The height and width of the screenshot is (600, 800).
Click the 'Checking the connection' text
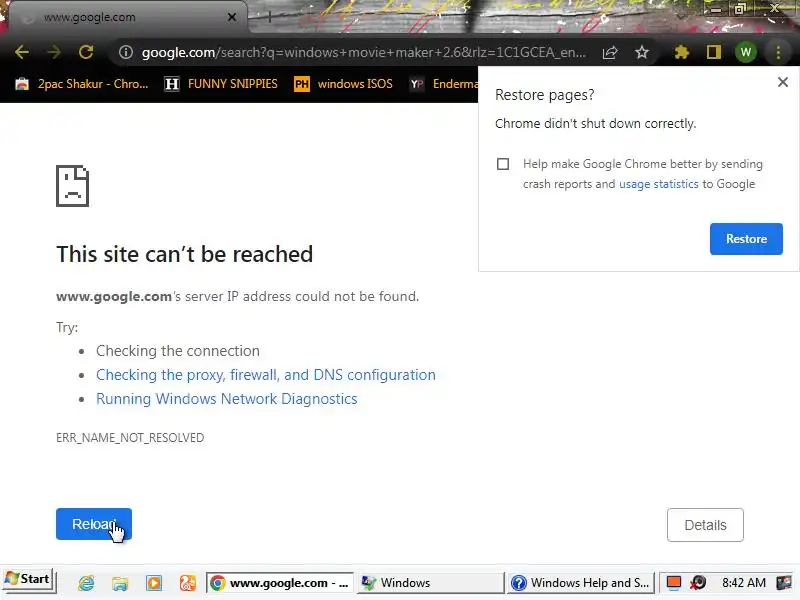click(178, 351)
